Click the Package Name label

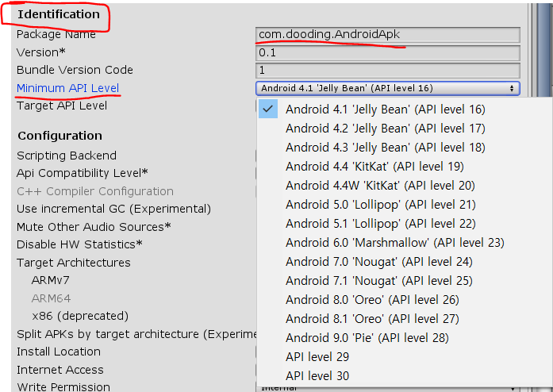click(56, 35)
